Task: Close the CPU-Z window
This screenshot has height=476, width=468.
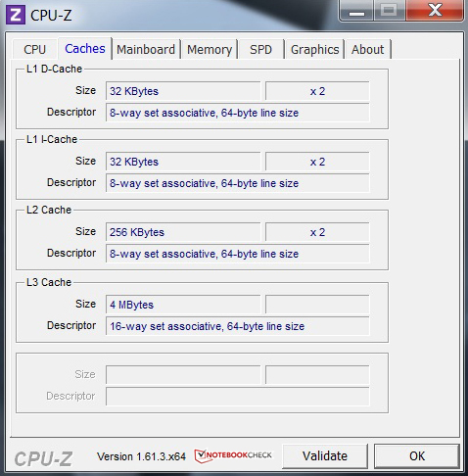Action: click(435, 11)
